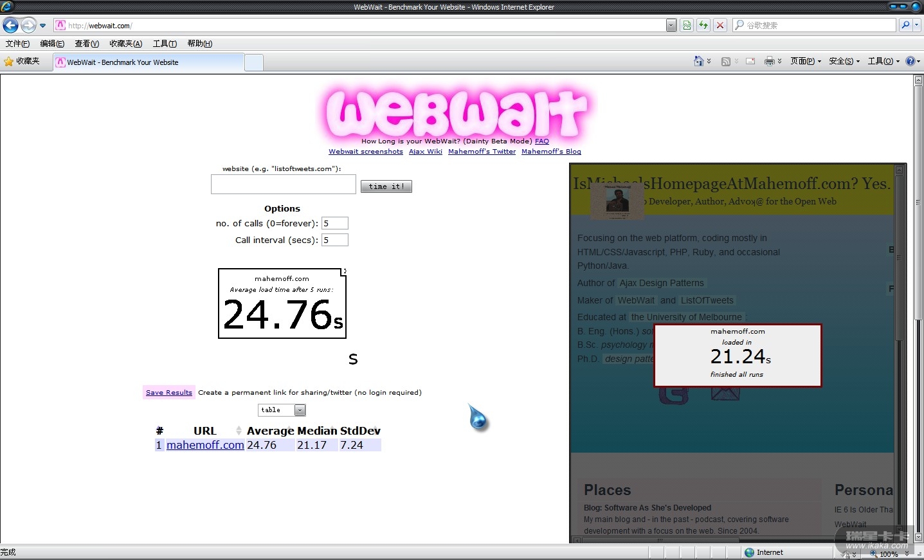Sort results by the StdDev column
The image size is (924, 560).
coord(360,431)
